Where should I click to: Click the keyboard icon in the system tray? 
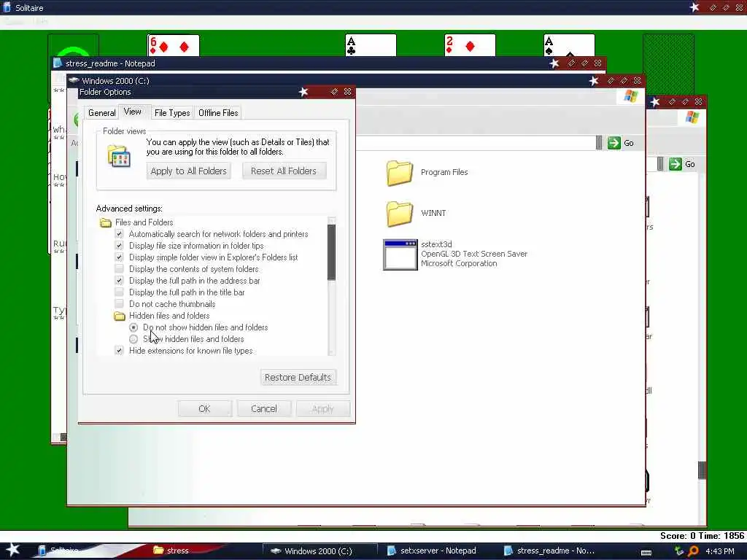click(646, 553)
